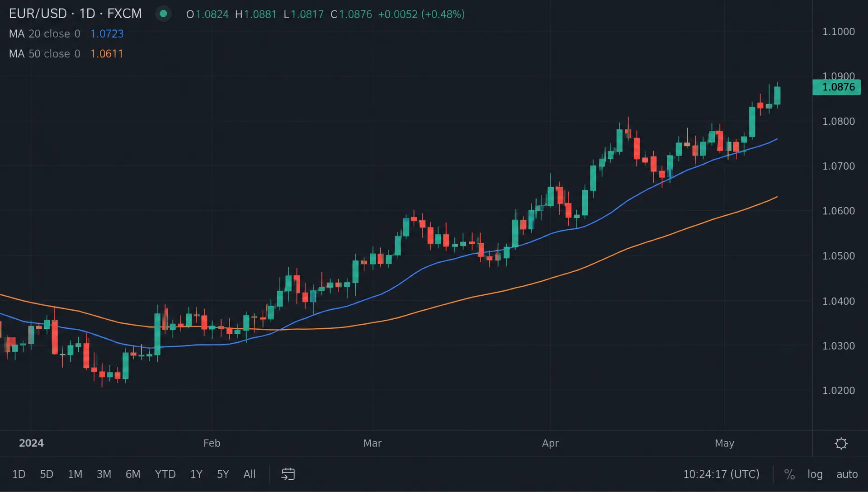Open the UTC time zone menu
The image size is (868, 492).
[x=721, y=474]
